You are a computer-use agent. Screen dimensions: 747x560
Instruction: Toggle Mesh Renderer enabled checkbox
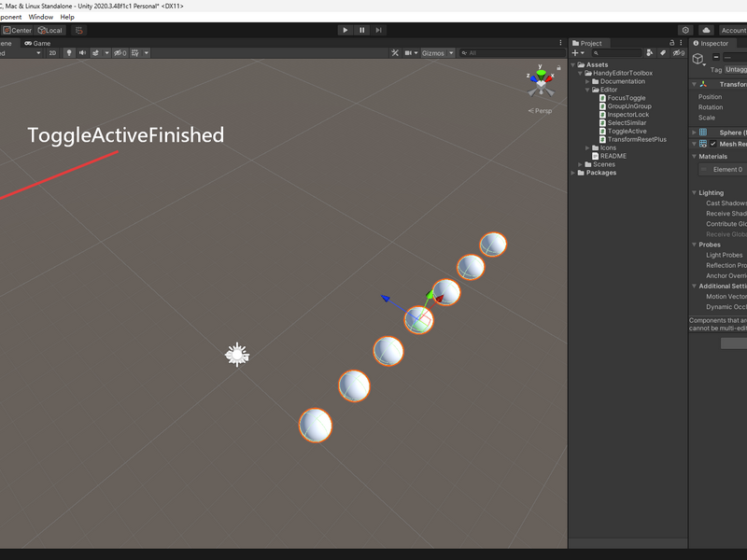pos(713,144)
